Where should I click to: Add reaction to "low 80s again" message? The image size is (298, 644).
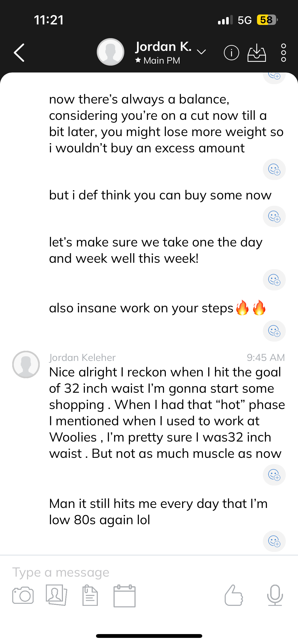[274, 541]
